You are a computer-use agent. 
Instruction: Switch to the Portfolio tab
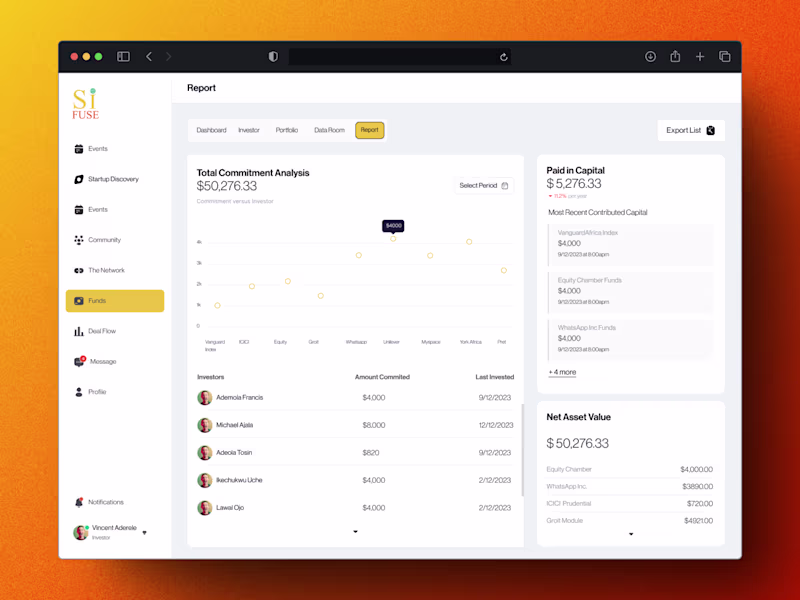click(x=287, y=130)
